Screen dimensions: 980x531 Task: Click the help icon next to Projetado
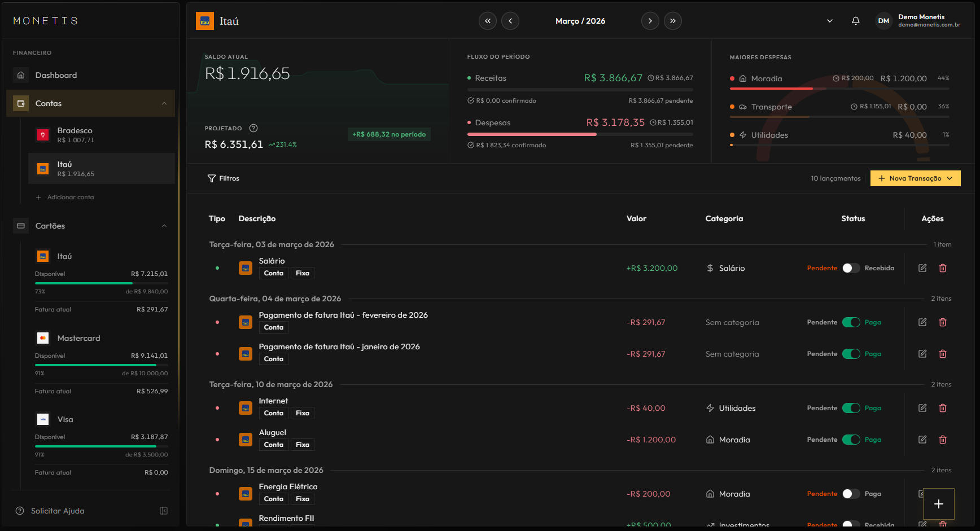253,128
